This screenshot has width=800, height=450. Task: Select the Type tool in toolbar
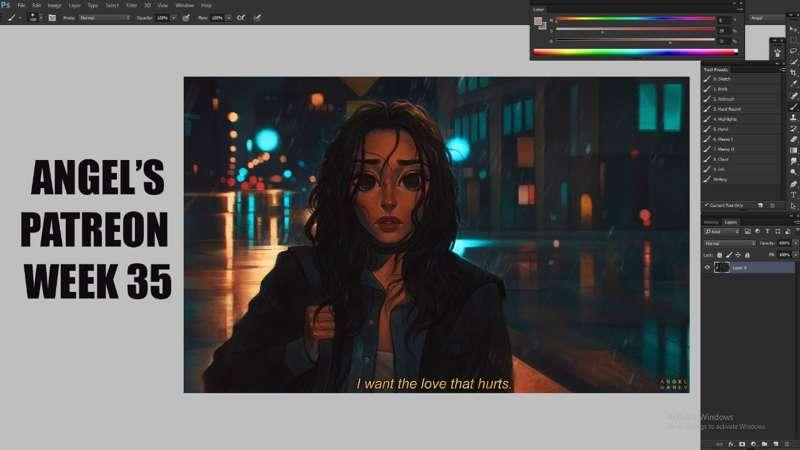point(793,195)
